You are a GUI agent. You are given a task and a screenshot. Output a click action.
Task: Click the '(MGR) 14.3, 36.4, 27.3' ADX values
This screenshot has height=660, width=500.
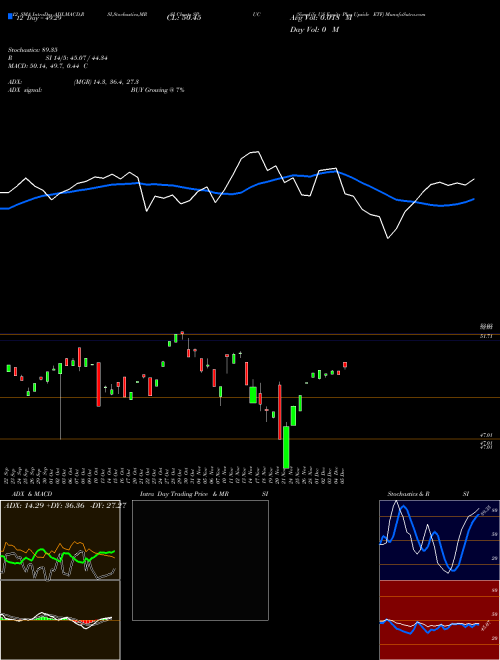coord(106,82)
